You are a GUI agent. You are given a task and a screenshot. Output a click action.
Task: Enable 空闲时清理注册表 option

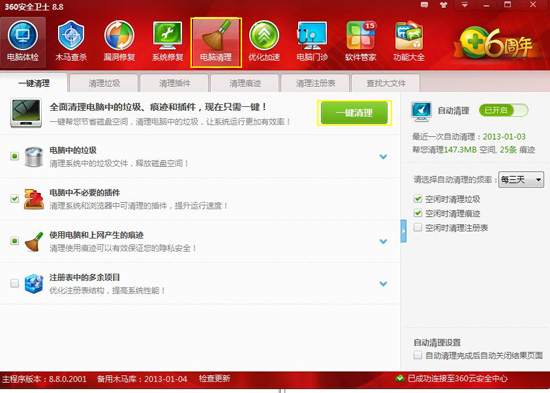(417, 227)
